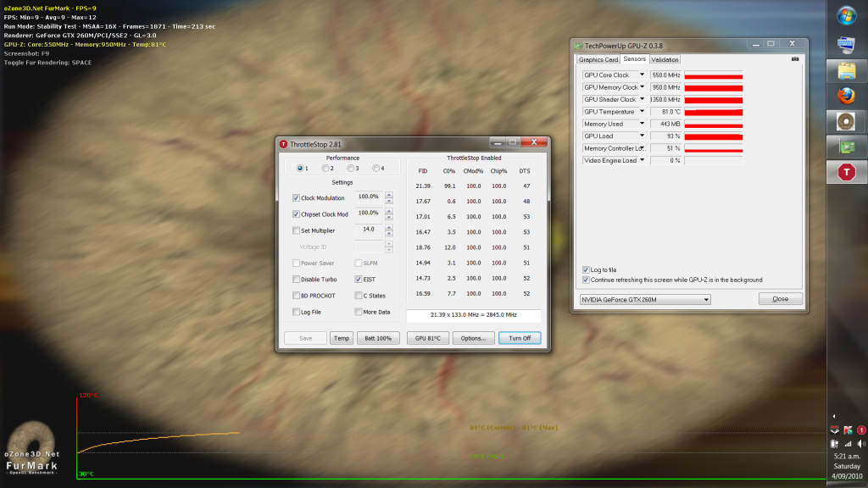Open the volume speaker tray icon
The height and width of the screenshot is (488, 868).
861,444
